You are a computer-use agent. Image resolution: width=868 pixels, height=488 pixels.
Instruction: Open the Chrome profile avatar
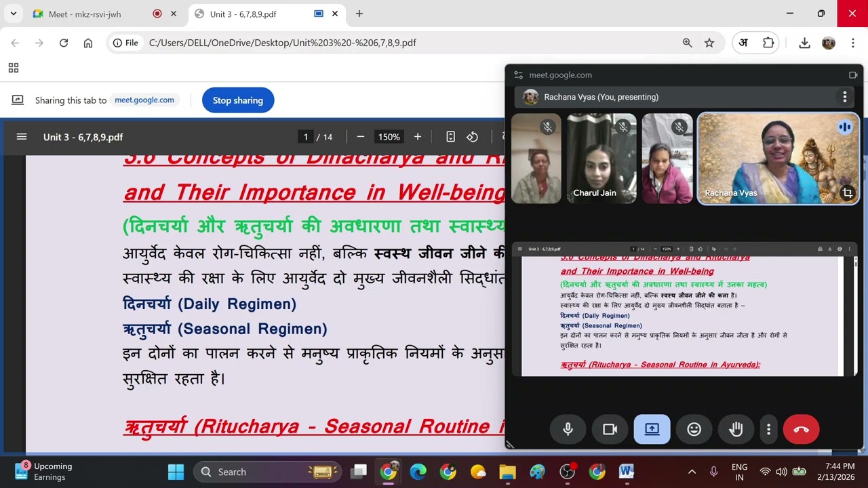pos(829,43)
